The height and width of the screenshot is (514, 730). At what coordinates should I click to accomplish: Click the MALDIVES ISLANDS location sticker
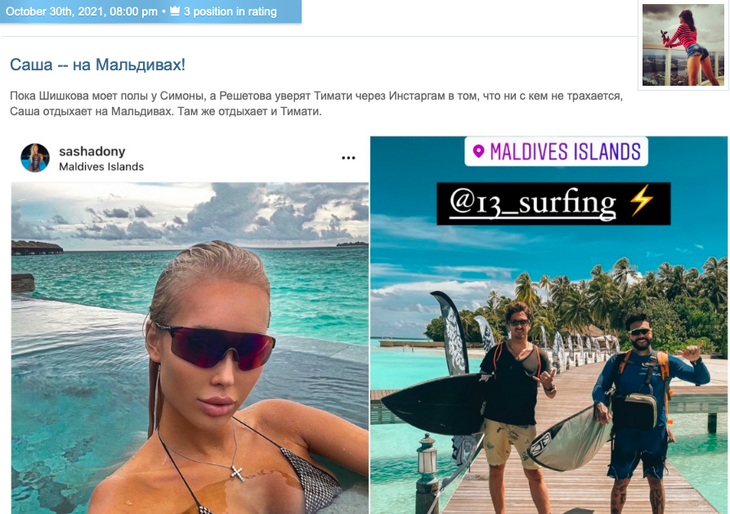[x=556, y=151]
